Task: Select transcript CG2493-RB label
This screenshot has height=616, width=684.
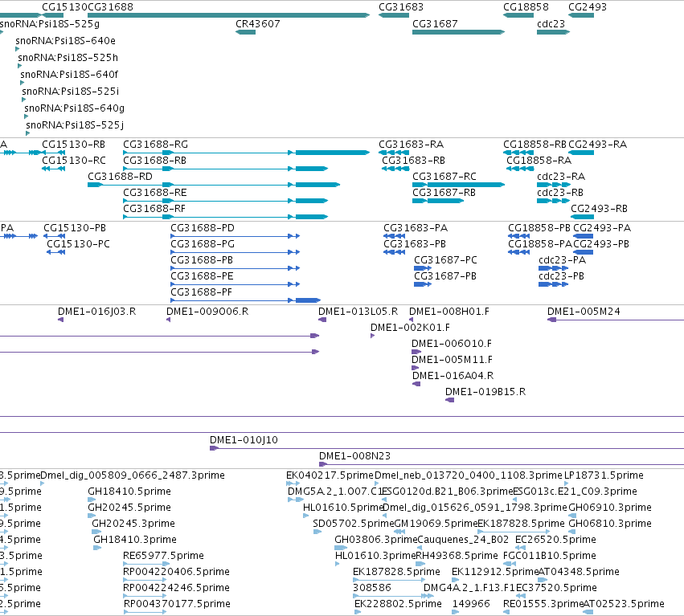Action: (599, 209)
